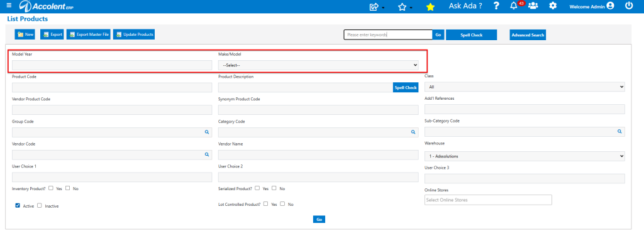Click the Update Products button

point(135,35)
